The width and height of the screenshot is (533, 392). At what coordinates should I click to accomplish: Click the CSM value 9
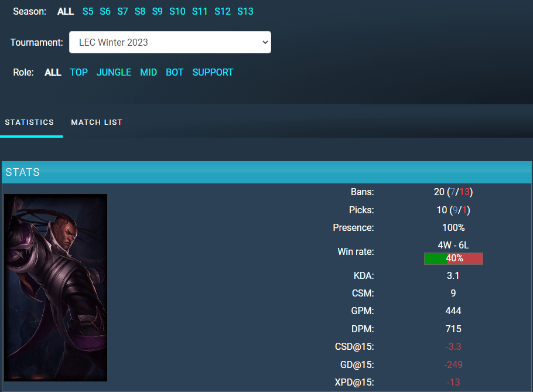[453, 294]
